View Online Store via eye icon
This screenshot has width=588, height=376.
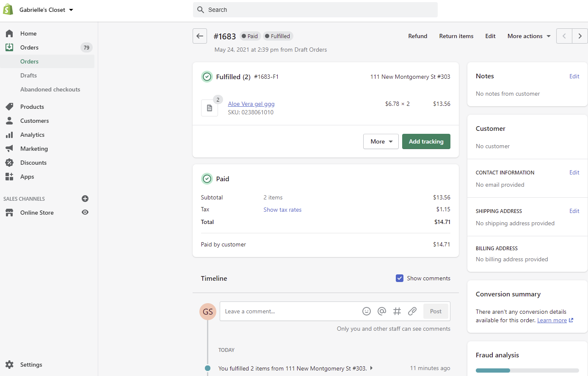point(85,212)
